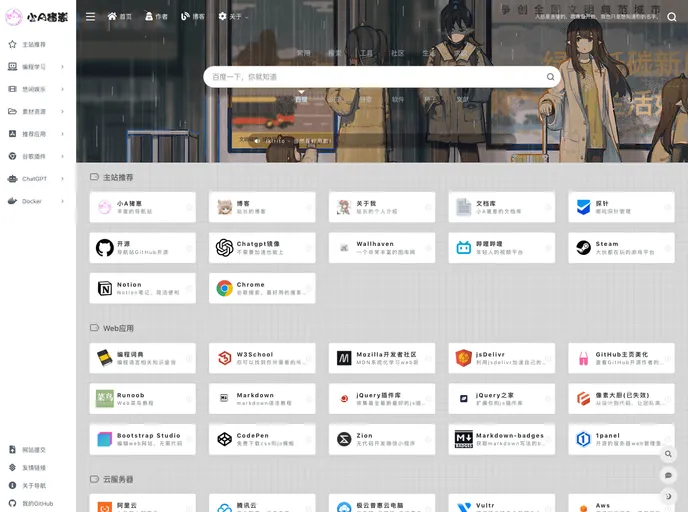Open the 博客 blog nav item
This screenshot has height=512, width=688.
click(x=193, y=17)
